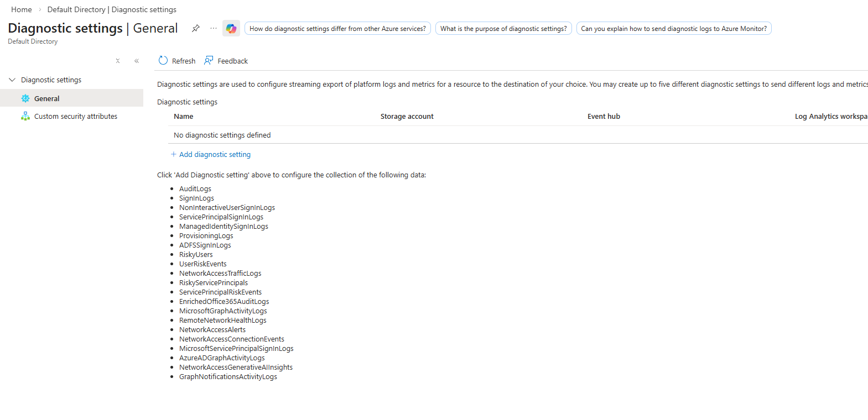Click the Refresh icon
Image resolution: width=868 pixels, height=420 pixels.
[163, 61]
